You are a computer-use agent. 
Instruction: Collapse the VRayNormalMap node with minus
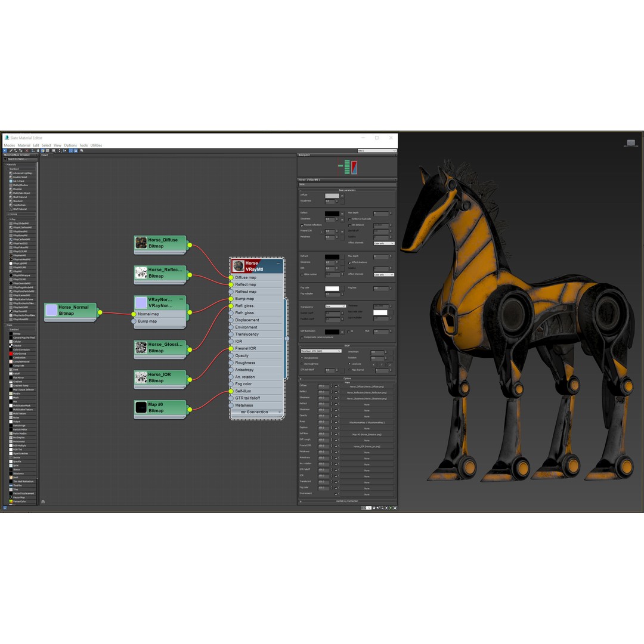(181, 299)
